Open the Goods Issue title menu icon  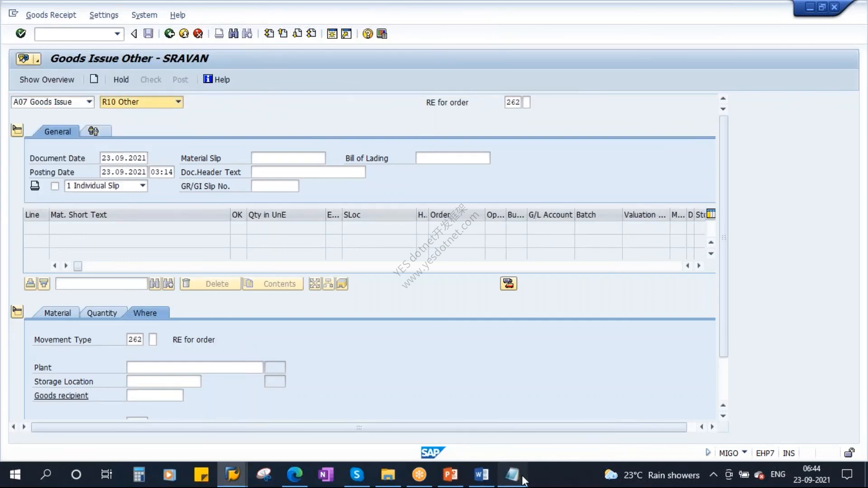28,59
